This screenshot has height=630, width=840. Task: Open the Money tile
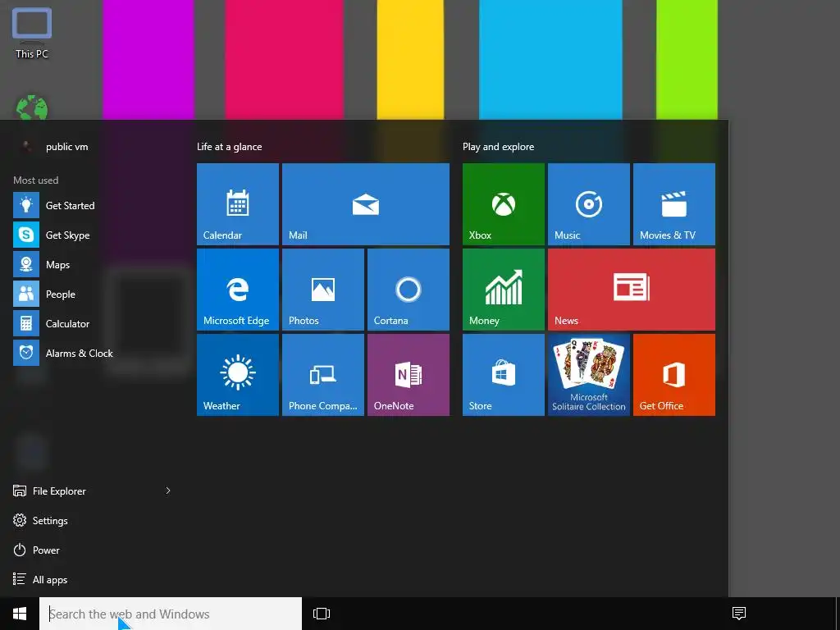tap(503, 290)
